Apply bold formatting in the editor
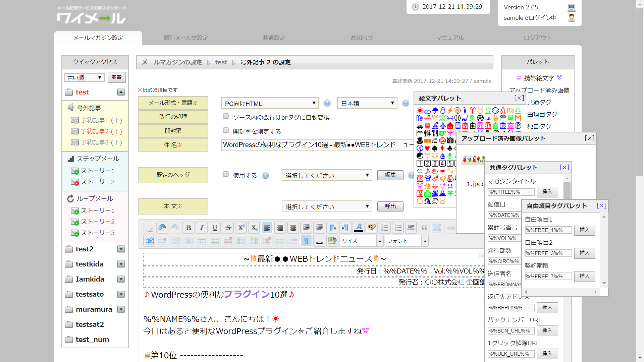The image size is (644, 362). click(189, 227)
